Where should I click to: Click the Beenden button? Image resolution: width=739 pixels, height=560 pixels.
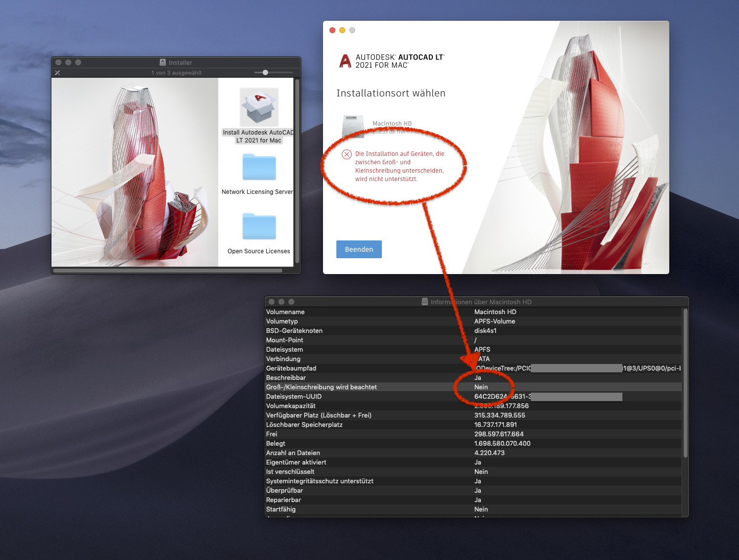pyautogui.click(x=359, y=249)
